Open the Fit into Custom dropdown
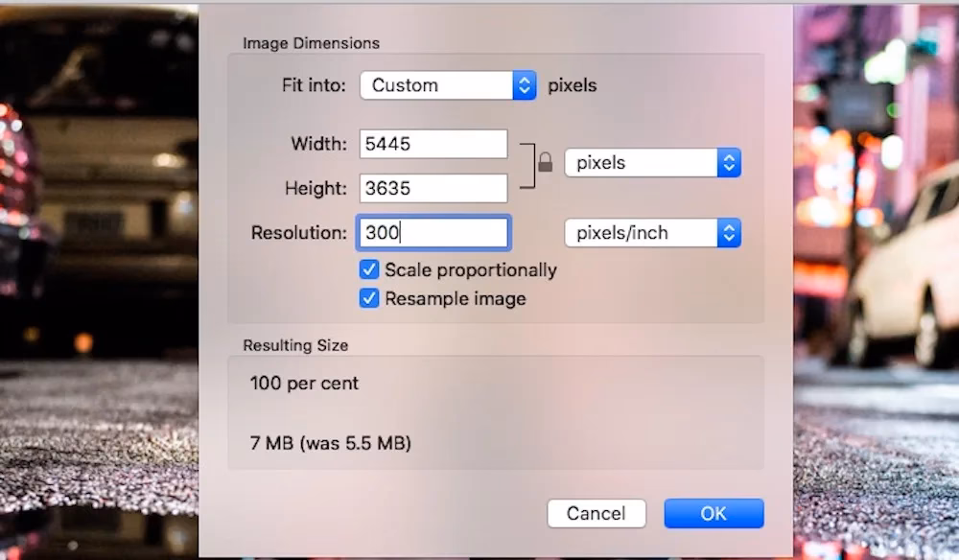This screenshot has width=959, height=560. 448,85
